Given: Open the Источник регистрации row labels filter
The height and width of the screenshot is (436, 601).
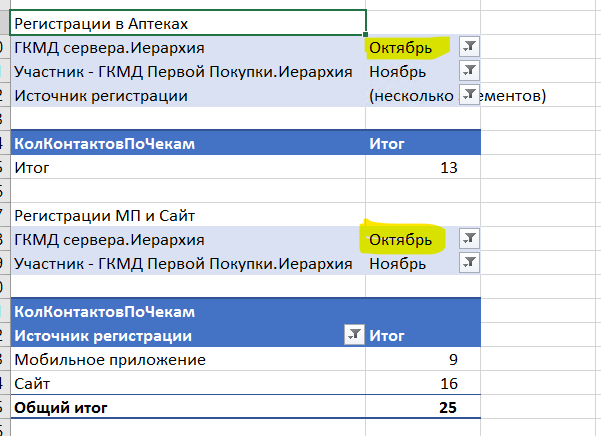Looking at the screenshot, I should tap(352, 336).
